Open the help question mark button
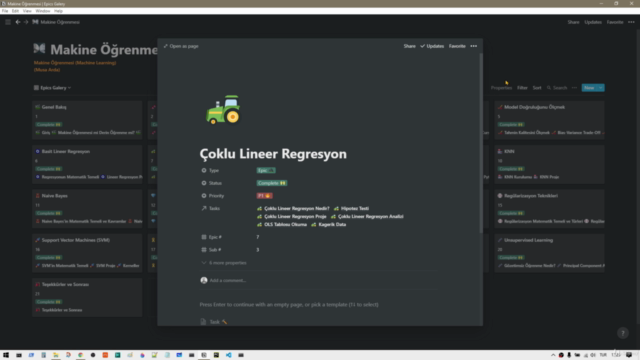Viewport: 640px width, 360px height. [x=622, y=333]
